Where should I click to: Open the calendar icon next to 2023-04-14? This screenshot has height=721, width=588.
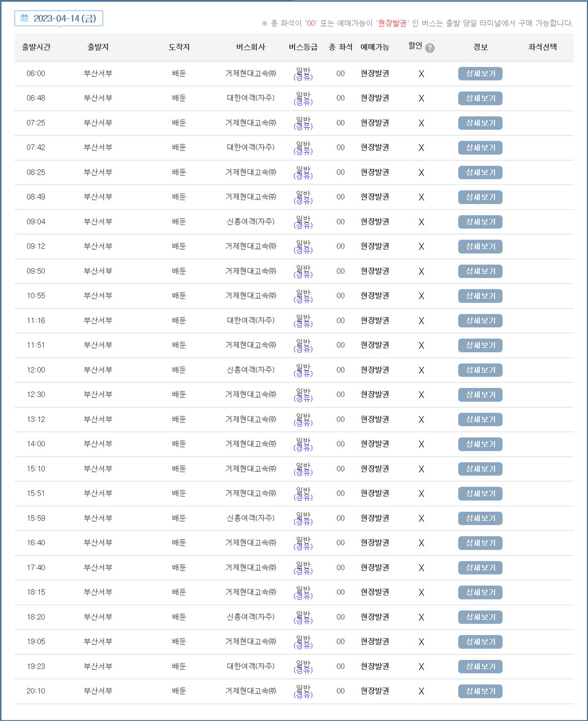pos(24,18)
